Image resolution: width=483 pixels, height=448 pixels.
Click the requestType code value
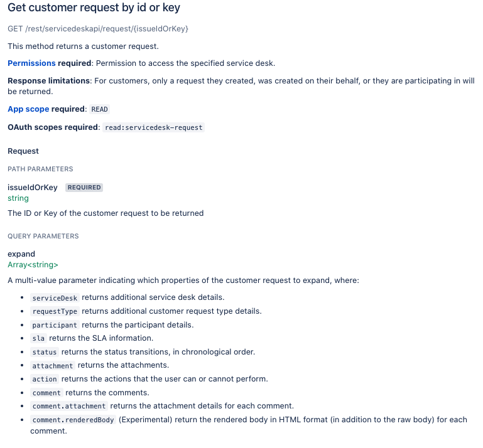tap(55, 311)
